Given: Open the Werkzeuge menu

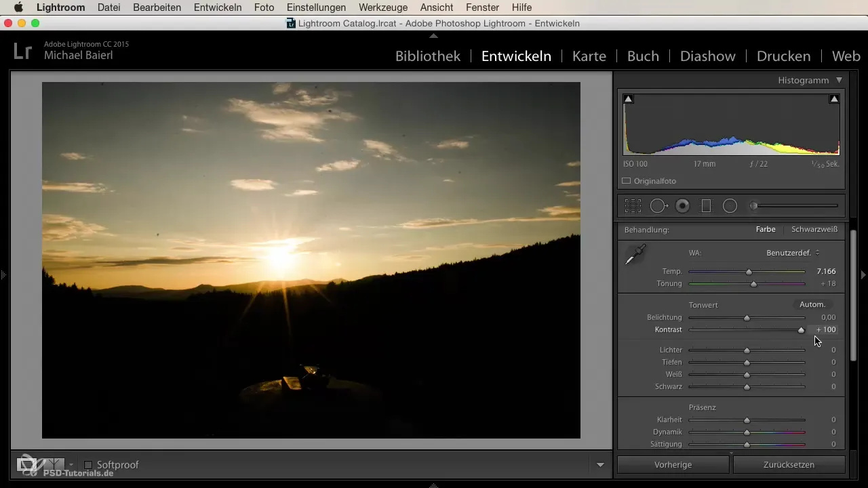Looking at the screenshot, I should click(x=383, y=7).
